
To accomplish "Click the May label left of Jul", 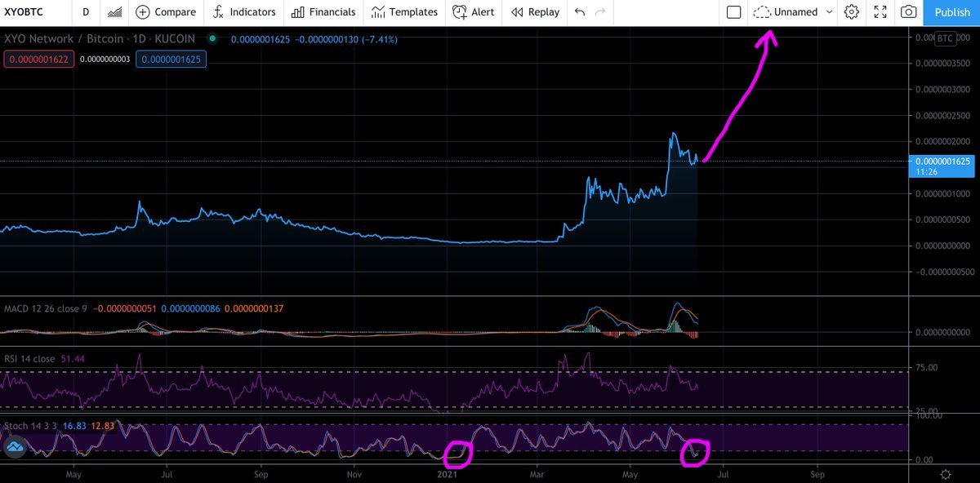I will tap(74, 474).
